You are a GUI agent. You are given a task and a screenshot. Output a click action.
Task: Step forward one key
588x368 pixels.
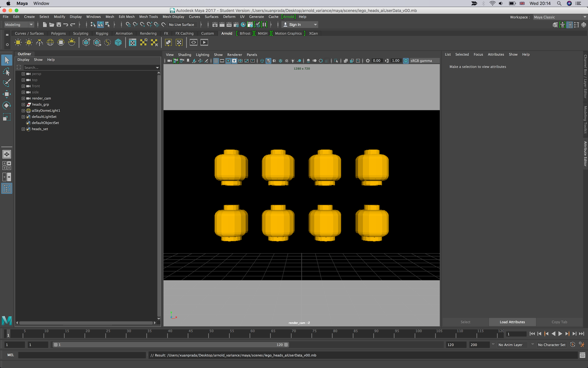tap(567, 334)
